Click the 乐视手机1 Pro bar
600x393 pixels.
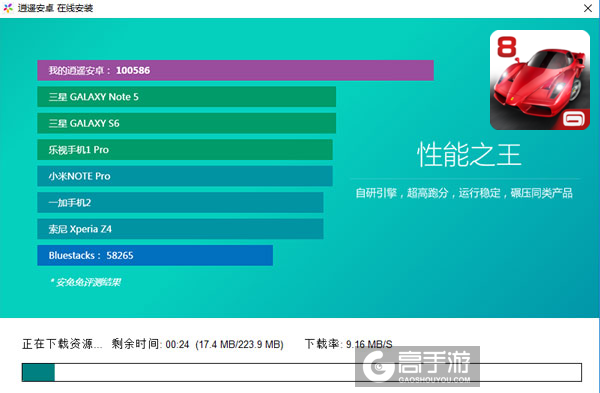coord(185,150)
